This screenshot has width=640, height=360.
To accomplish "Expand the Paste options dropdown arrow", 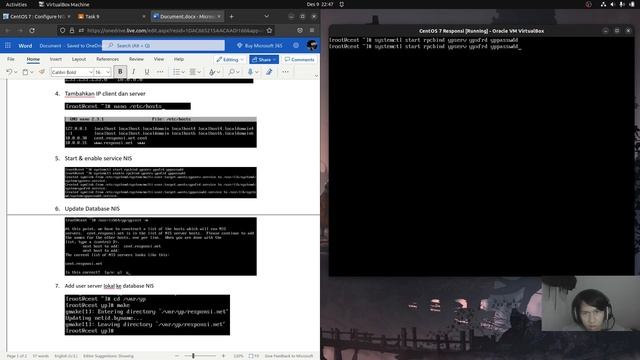I will pyautogui.click(x=31, y=72).
